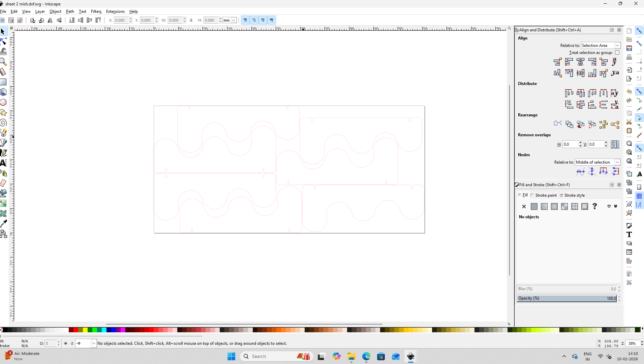The width and height of the screenshot is (644, 364).
Task: Increase vertical overlap gap V value
Action: 606,143
